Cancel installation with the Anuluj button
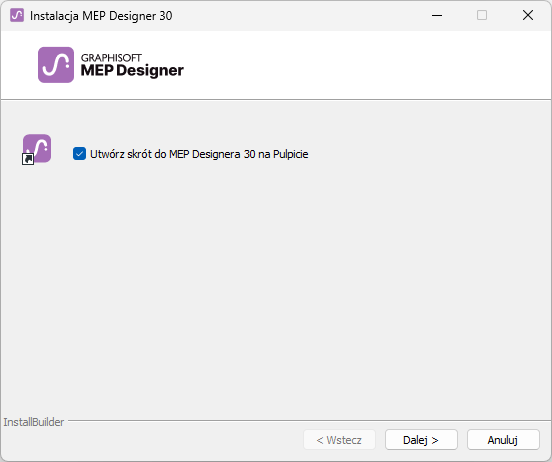 (x=503, y=440)
